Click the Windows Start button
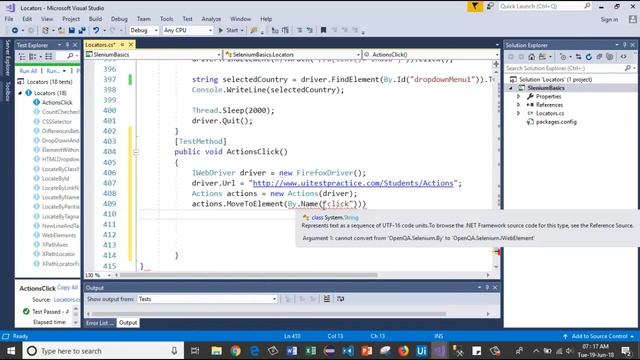The height and width of the screenshot is (360, 640). [11, 351]
